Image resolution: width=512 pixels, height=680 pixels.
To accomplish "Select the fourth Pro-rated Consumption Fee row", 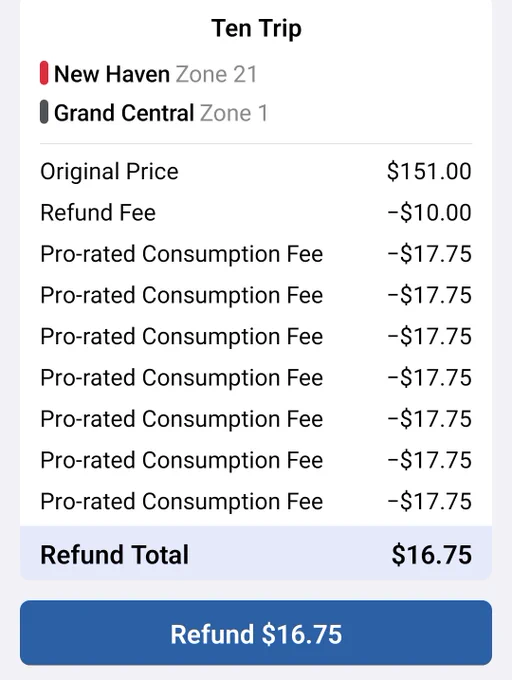I will pyautogui.click(x=256, y=377).
